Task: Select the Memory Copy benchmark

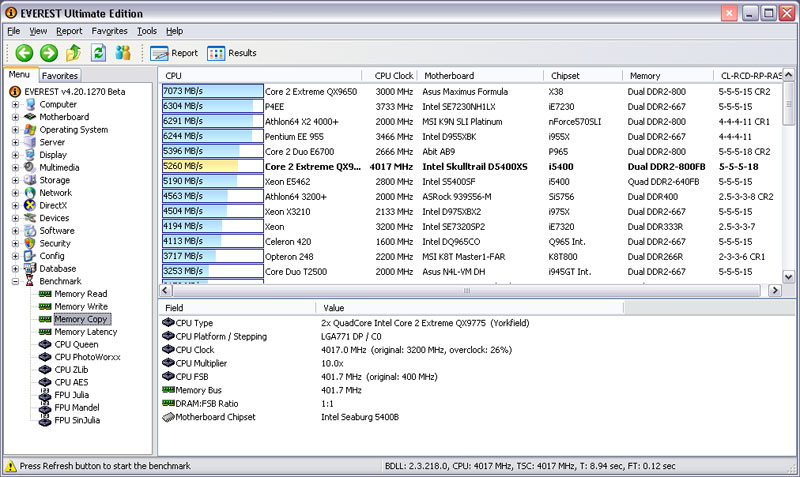Action: [x=81, y=319]
